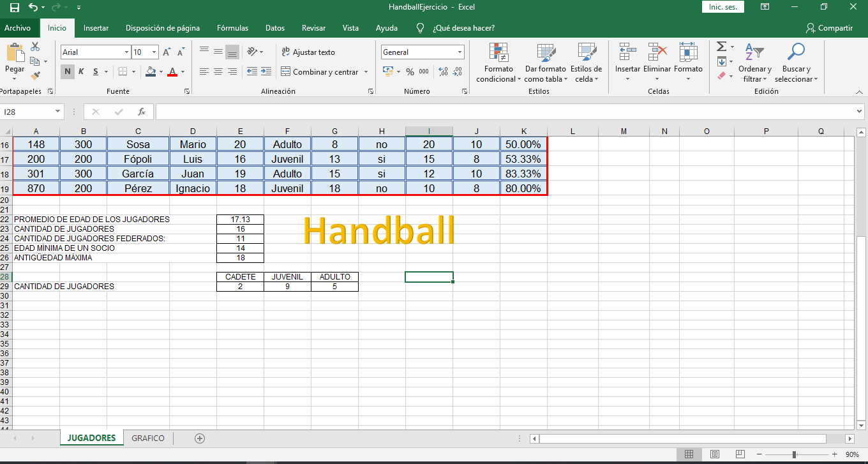Apply align left icon
The image size is (868, 464).
204,71
